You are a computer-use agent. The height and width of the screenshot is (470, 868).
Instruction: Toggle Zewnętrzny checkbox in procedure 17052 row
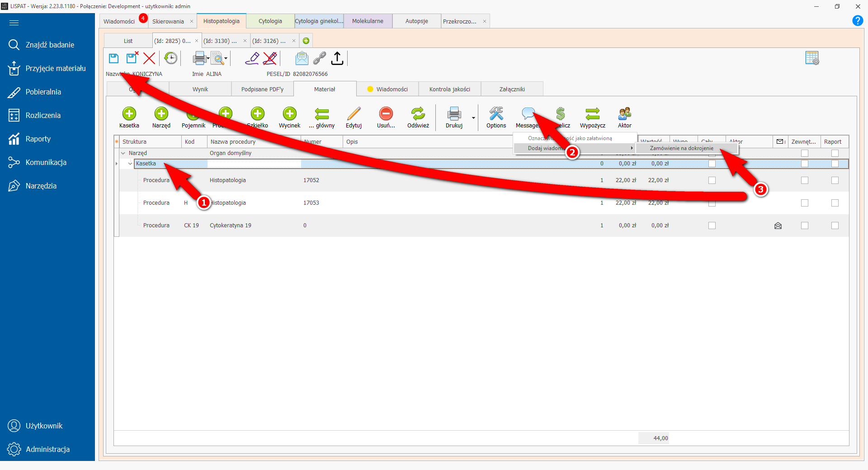pos(805,180)
